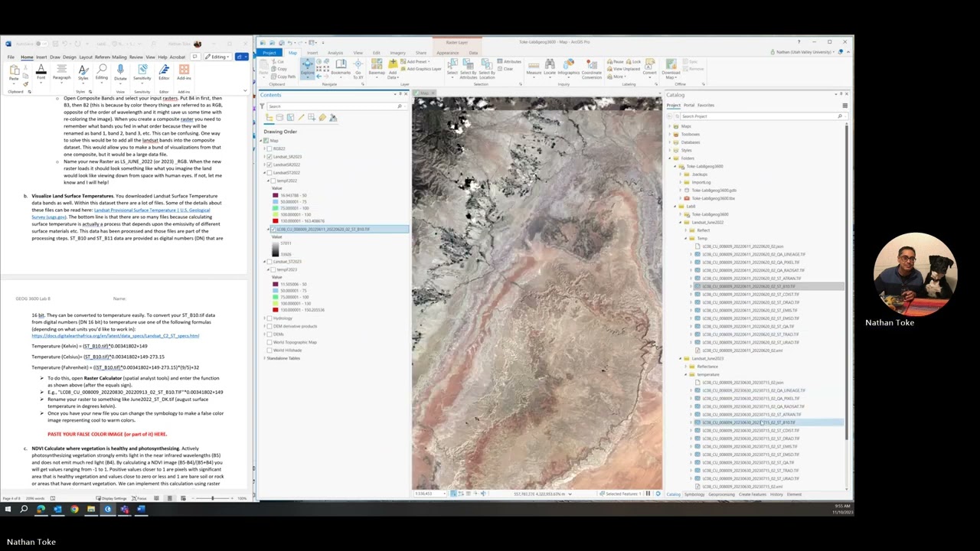Screen dimensions: 980x551
Task: Open Select By Attributes
Action: click(x=468, y=68)
